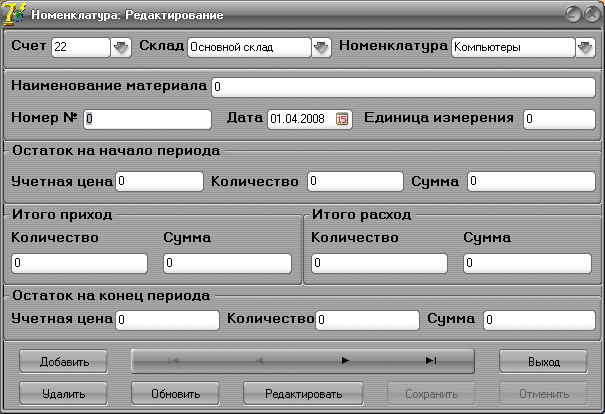The width and height of the screenshot is (605, 414).
Task: Jump to last record arrow
Action: coord(431,361)
